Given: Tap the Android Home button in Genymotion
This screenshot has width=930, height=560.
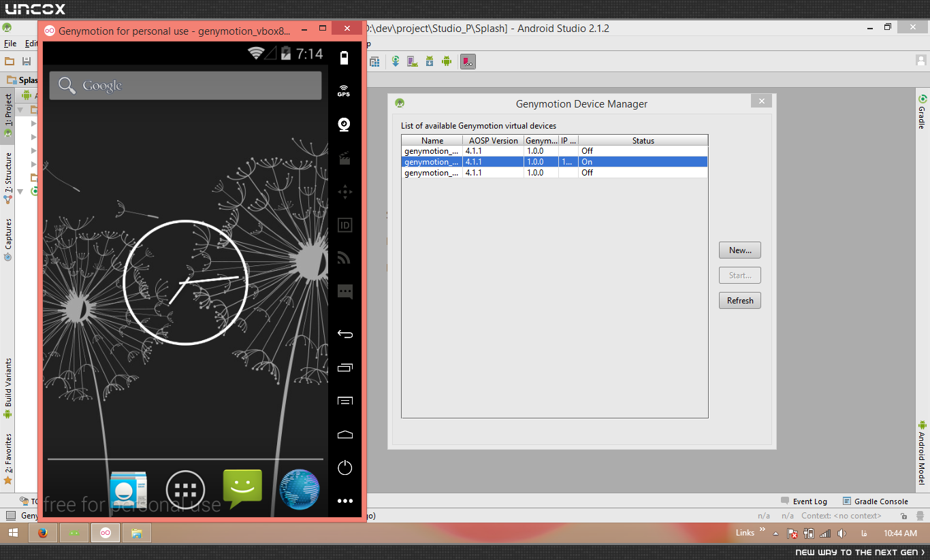Looking at the screenshot, I should 345,434.
